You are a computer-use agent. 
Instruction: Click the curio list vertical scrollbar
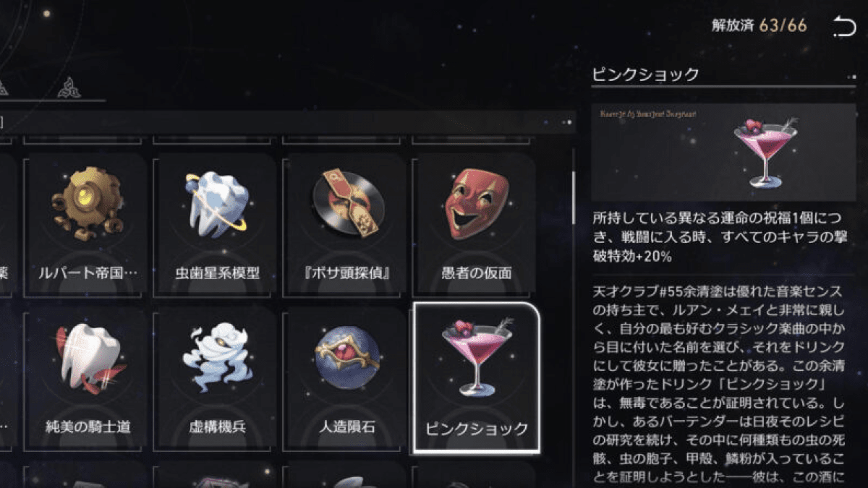click(x=573, y=190)
